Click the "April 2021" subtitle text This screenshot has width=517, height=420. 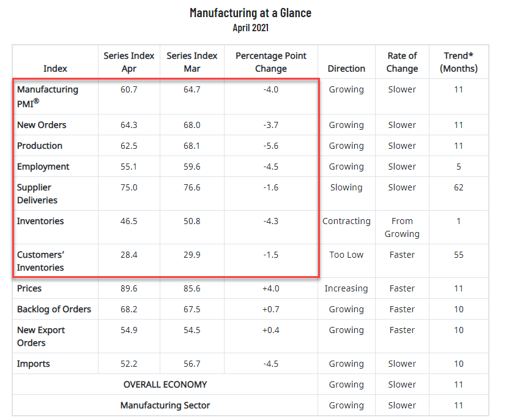pyautogui.click(x=250, y=28)
